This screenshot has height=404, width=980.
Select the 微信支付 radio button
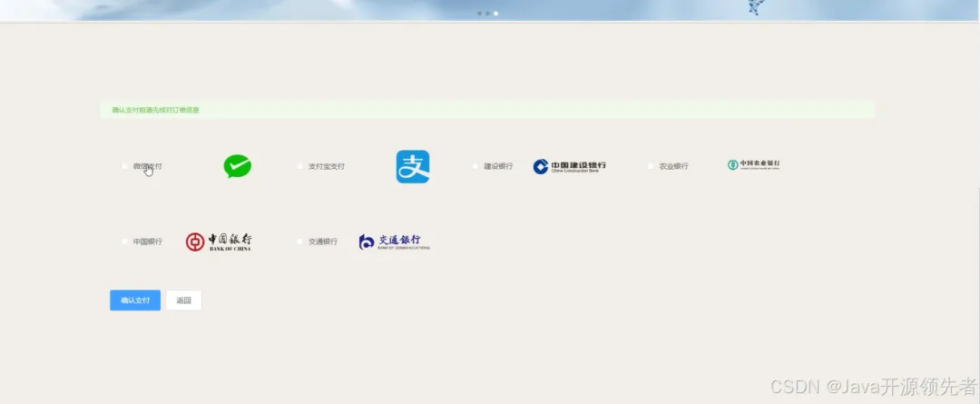124,166
